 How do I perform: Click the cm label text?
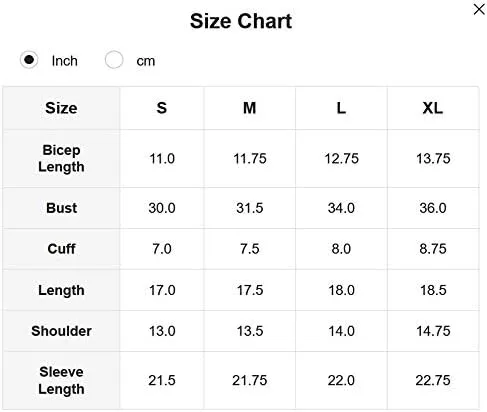click(146, 61)
